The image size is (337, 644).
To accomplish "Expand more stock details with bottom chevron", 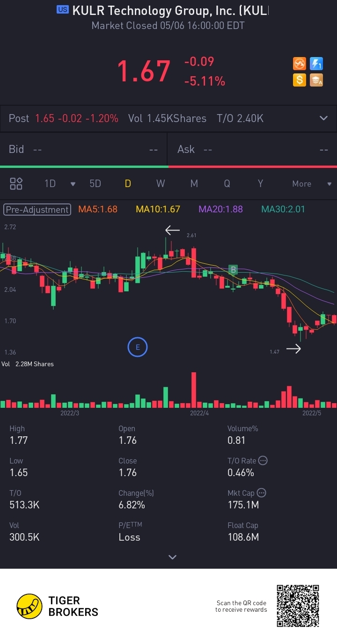I will (x=172, y=557).
